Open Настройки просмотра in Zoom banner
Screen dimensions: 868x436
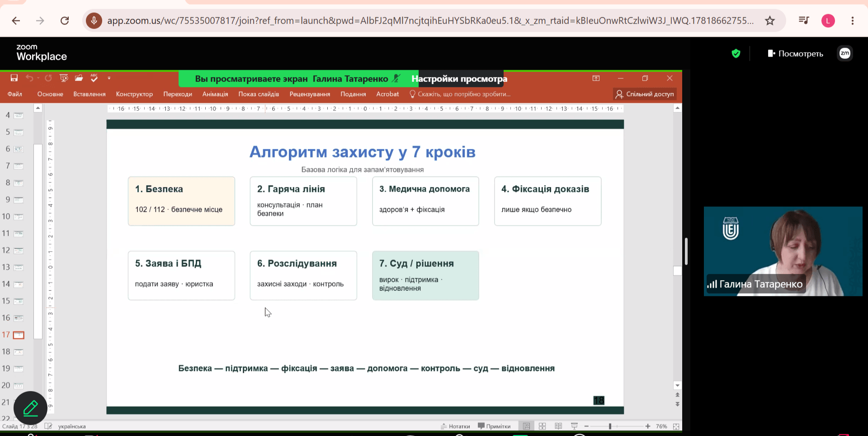[459, 79]
